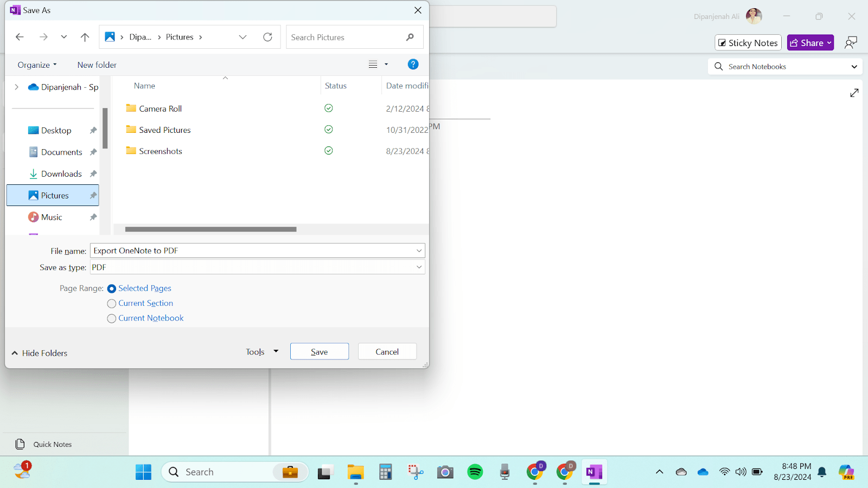Open Spotify from the taskbar
This screenshot has width=868, height=488.
click(x=475, y=472)
